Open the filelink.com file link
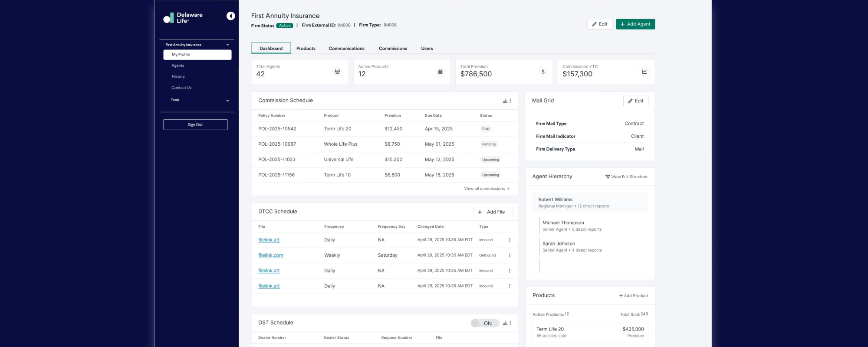Viewport: 868px width, 347px height. (271, 255)
